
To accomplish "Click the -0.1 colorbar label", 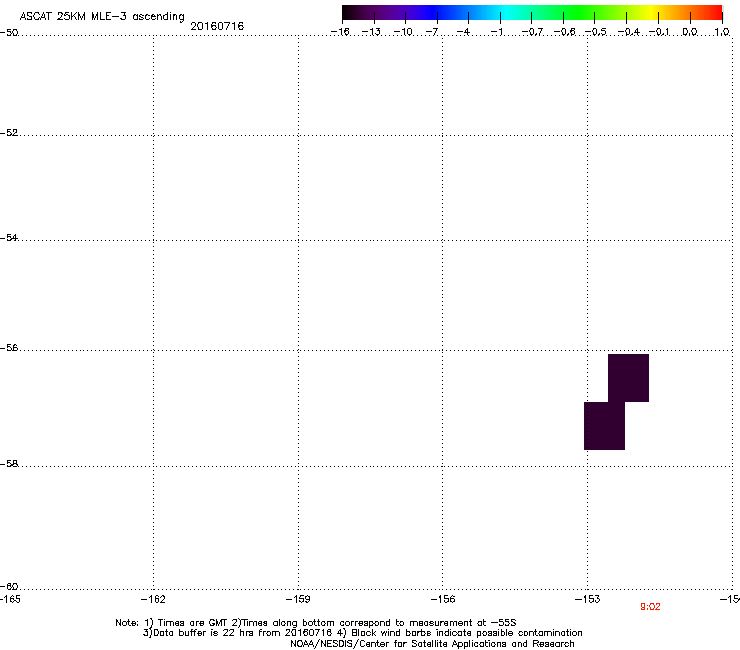I will pyautogui.click(x=659, y=32).
